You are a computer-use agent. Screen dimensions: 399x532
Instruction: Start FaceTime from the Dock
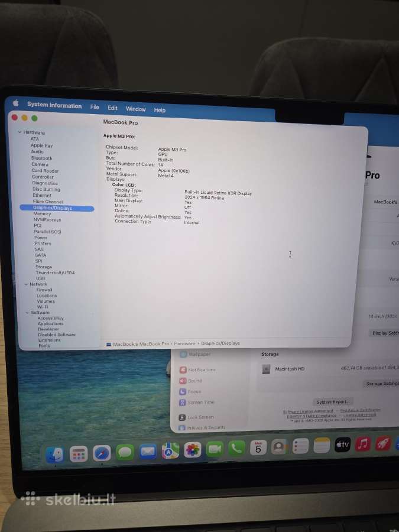click(215, 450)
